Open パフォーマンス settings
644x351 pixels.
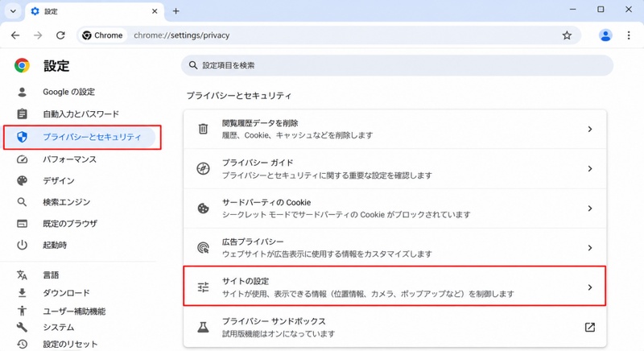69,159
